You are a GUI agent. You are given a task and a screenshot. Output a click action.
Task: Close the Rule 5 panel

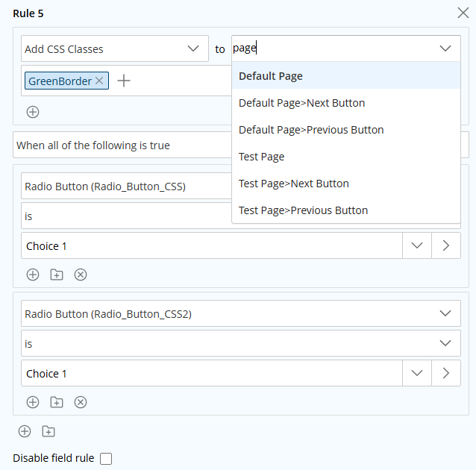click(x=463, y=13)
